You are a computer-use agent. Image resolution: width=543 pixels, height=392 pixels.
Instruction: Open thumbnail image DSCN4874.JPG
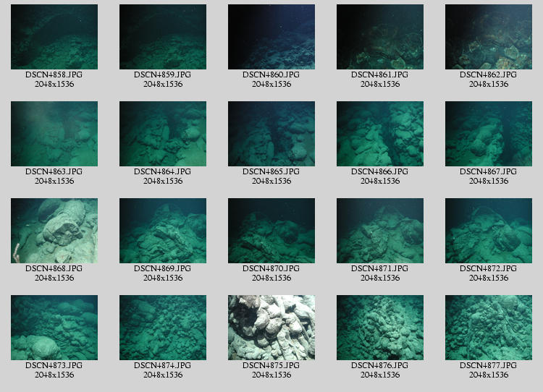[x=163, y=328]
